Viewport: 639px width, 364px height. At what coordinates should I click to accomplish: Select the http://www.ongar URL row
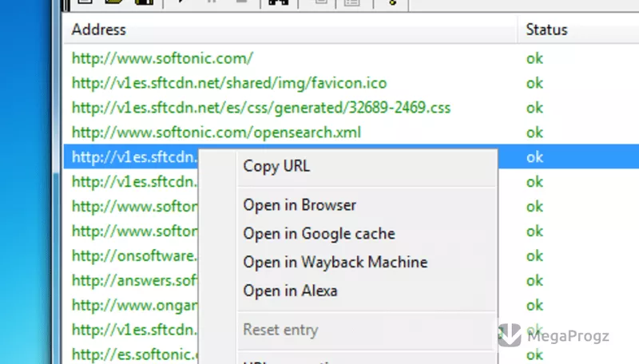tap(134, 305)
